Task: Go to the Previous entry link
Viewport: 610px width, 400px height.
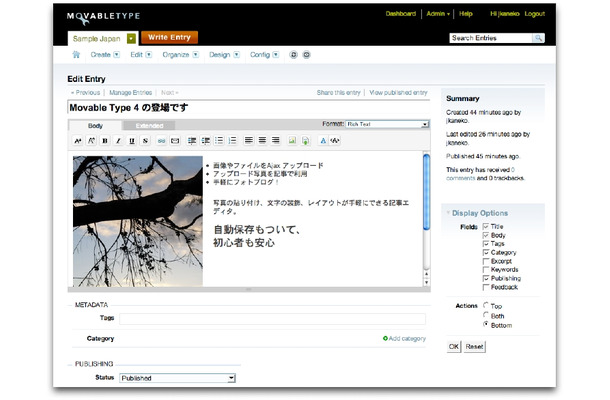Action: (x=86, y=93)
